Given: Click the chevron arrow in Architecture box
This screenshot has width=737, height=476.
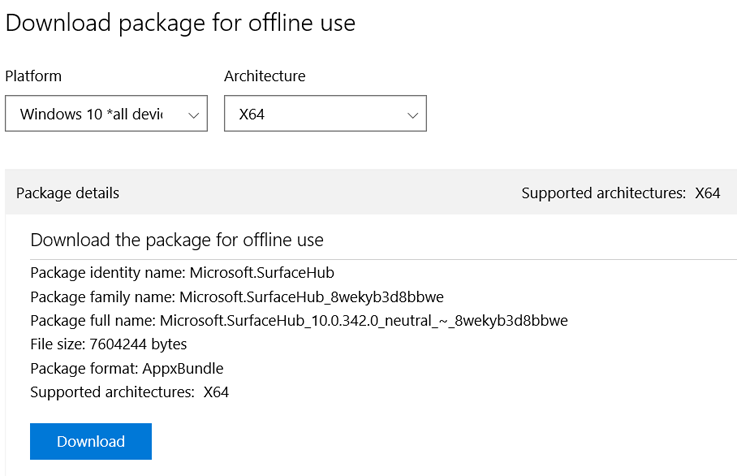Looking at the screenshot, I should [413, 115].
